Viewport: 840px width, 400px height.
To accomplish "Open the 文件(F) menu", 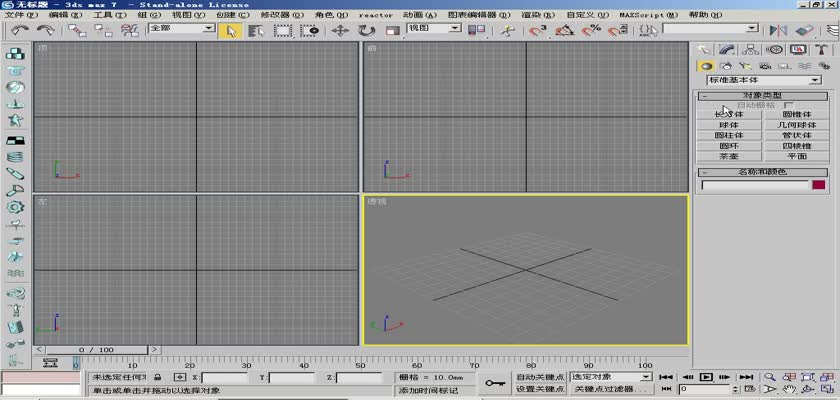I will 21,15.
